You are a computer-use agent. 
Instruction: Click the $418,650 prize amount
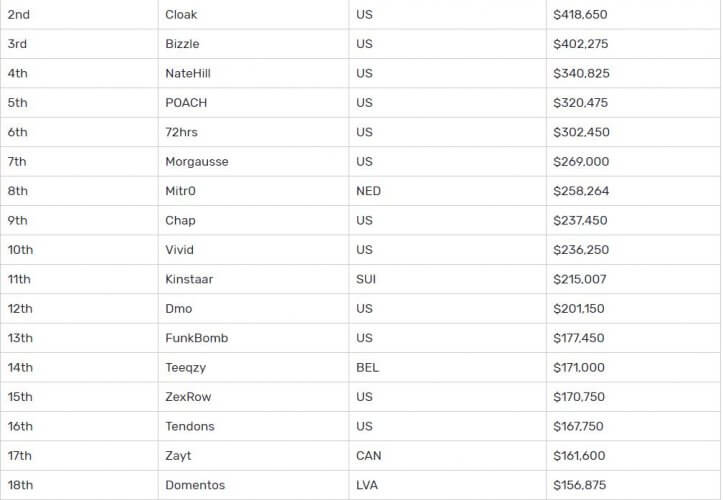coord(580,15)
